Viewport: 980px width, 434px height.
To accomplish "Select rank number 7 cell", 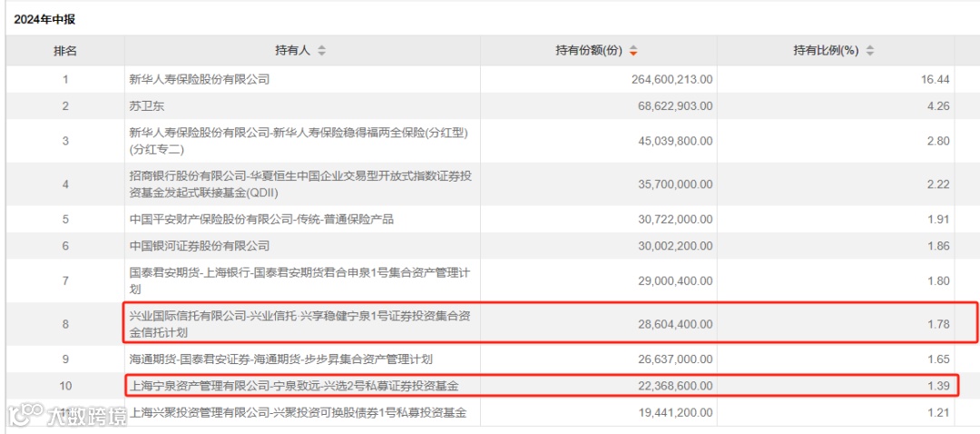I will 65,281.
